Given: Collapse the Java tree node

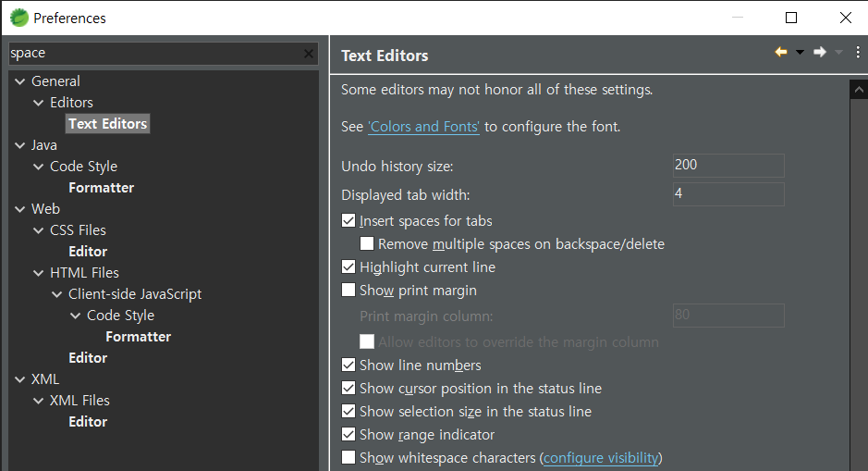Looking at the screenshot, I should click(20, 145).
